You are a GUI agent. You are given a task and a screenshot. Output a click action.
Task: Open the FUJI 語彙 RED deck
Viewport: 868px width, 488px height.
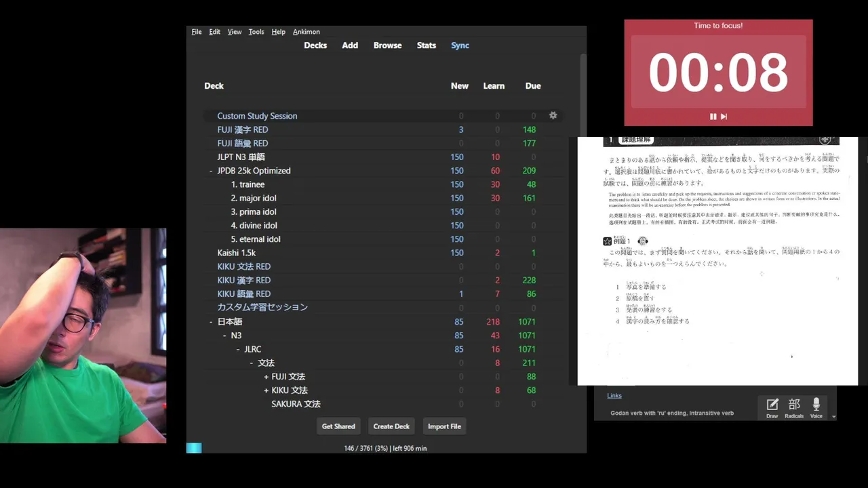243,143
